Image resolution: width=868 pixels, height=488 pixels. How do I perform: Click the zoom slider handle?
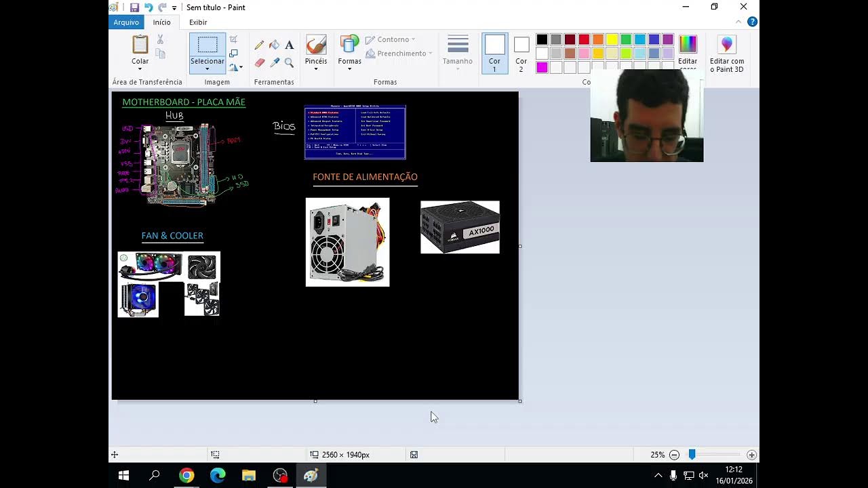692,455
